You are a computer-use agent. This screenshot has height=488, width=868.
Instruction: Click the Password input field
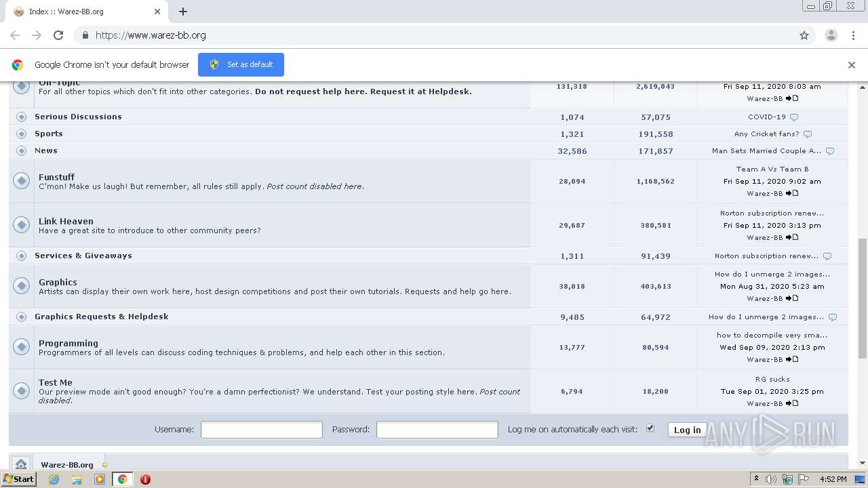[x=437, y=430]
